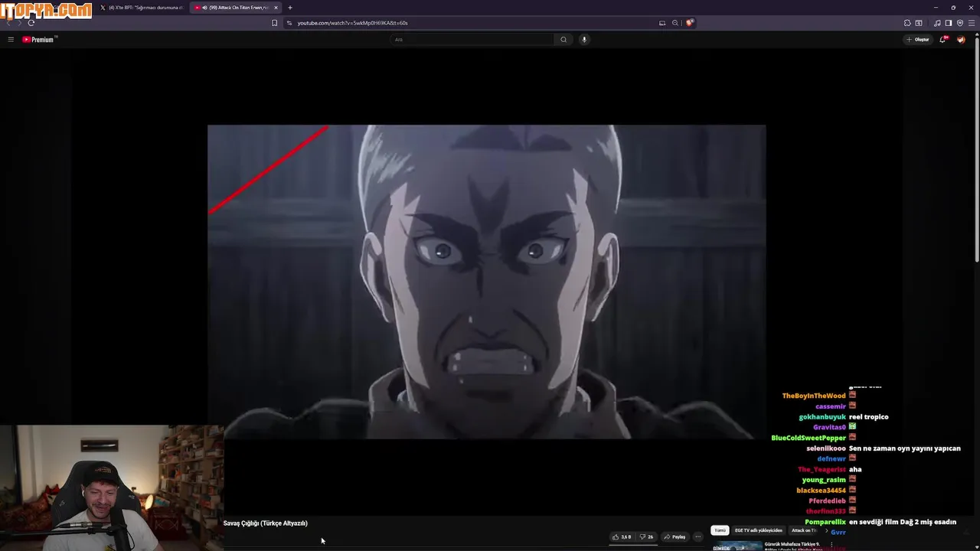Open the three-dot more actions menu
980x551 pixels.
[697, 536]
